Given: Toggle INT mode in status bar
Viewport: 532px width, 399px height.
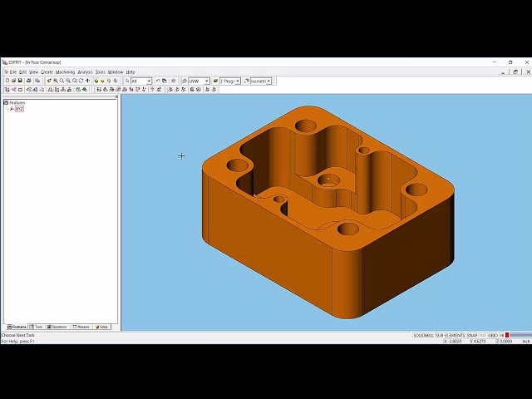Looking at the screenshot, I should click(482, 335).
